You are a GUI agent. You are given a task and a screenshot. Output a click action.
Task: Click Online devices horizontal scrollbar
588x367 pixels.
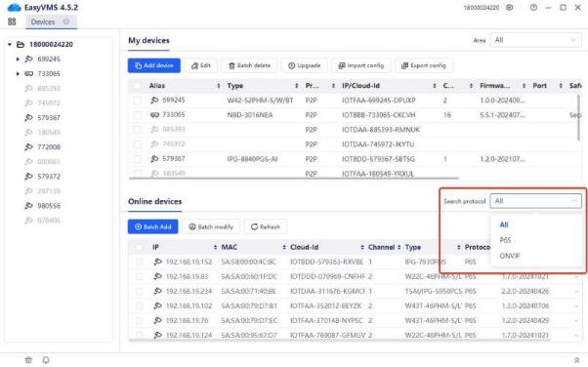339,341
